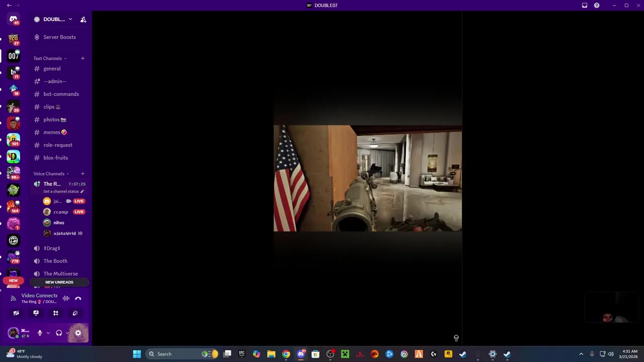The height and width of the screenshot is (362, 644).
Task: Open Rockstar Games Launcher from taskbar
Action: pyautogui.click(x=448, y=354)
